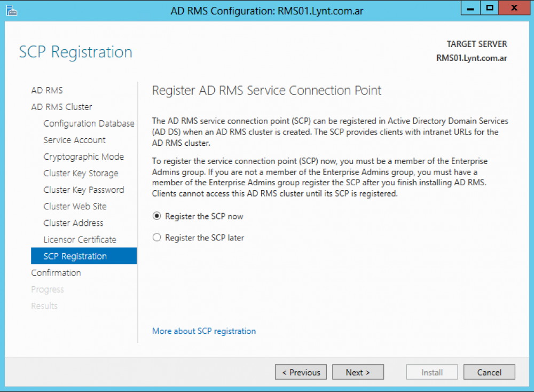The image size is (534, 392).
Task: Click the SCP Registration page title
Action: (76, 52)
